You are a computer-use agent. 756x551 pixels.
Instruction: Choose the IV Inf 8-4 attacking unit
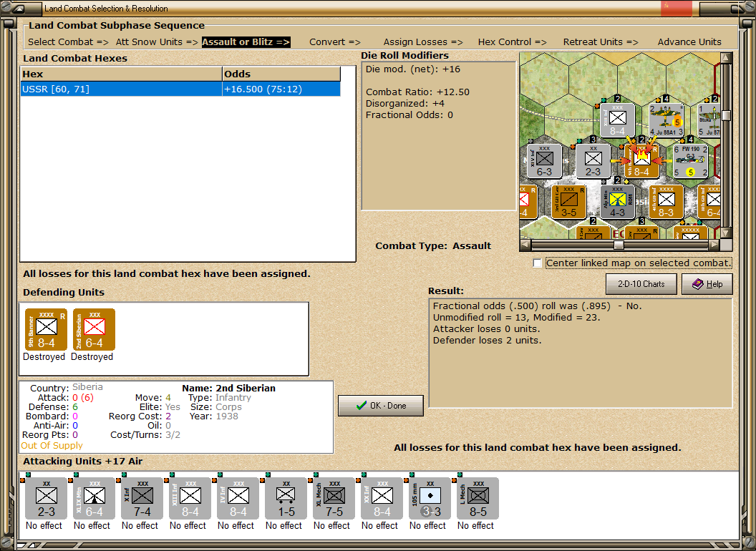pyautogui.click(x=238, y=499)
